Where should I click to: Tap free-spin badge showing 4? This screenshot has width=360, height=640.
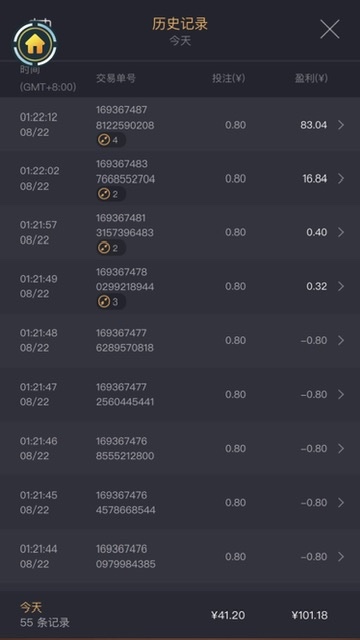click(x=111, y=140)
